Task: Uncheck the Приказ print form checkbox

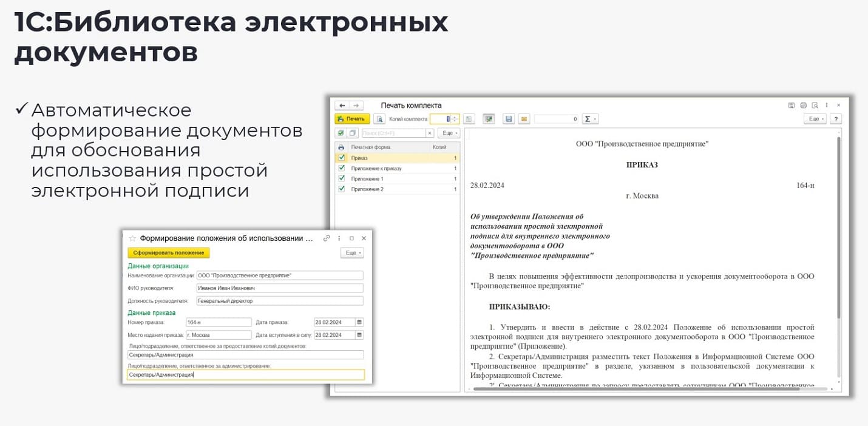Action: [x=341, y=158]
